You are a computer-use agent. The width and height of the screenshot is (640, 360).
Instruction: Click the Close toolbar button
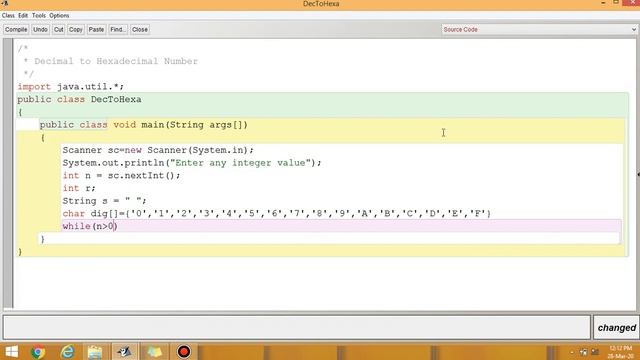pos(140,29)
